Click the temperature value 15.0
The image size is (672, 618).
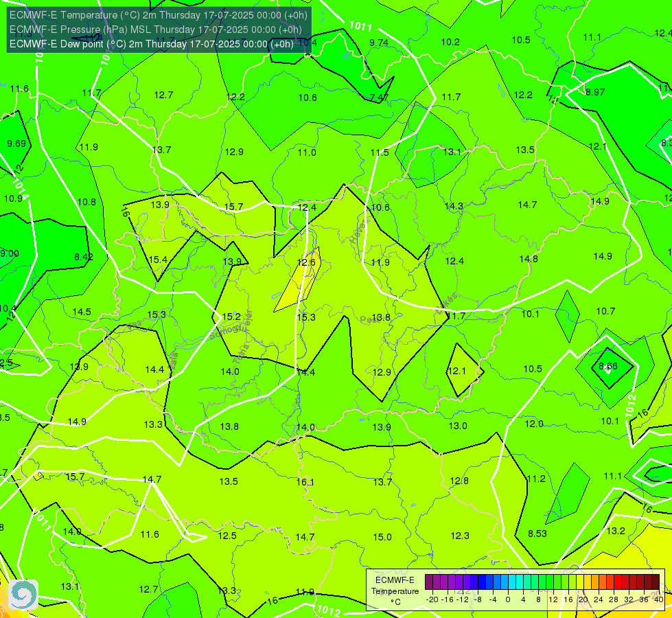382,538
